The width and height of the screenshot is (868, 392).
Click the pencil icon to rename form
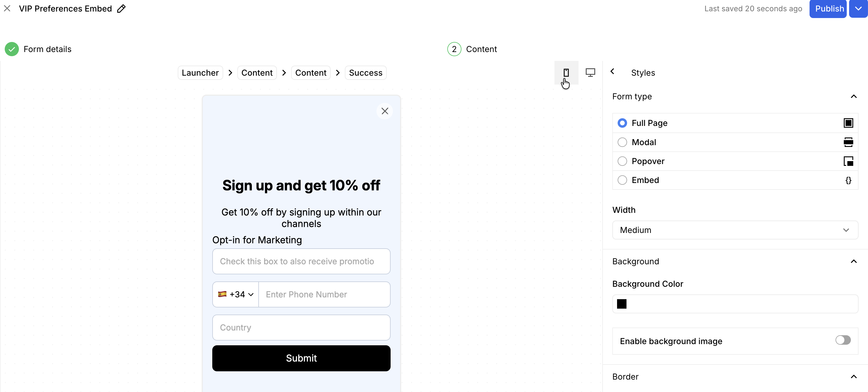(121, 9)
